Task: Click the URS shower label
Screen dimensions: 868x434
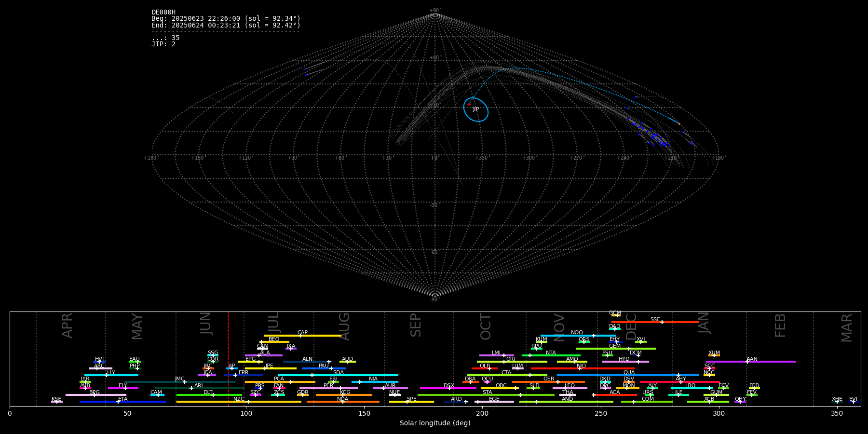Action: (648, 393)
